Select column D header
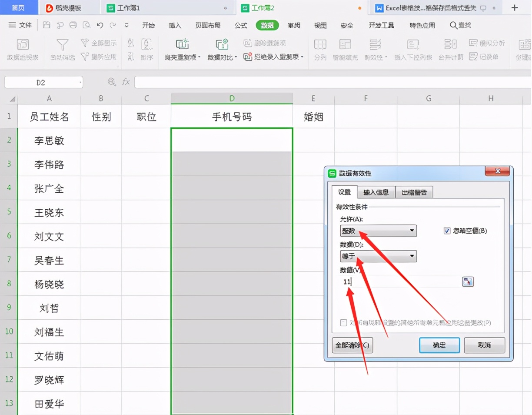Screen dimensions: 532x415 click(232, 99)
